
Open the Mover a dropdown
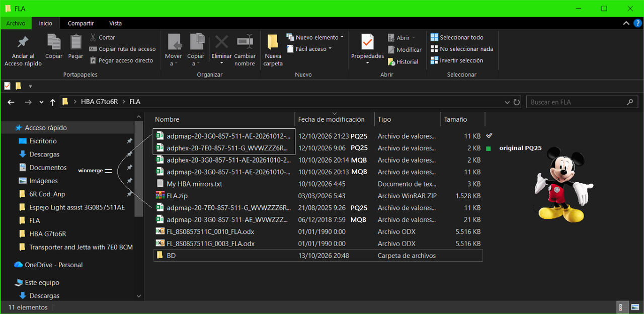point(174,50)
